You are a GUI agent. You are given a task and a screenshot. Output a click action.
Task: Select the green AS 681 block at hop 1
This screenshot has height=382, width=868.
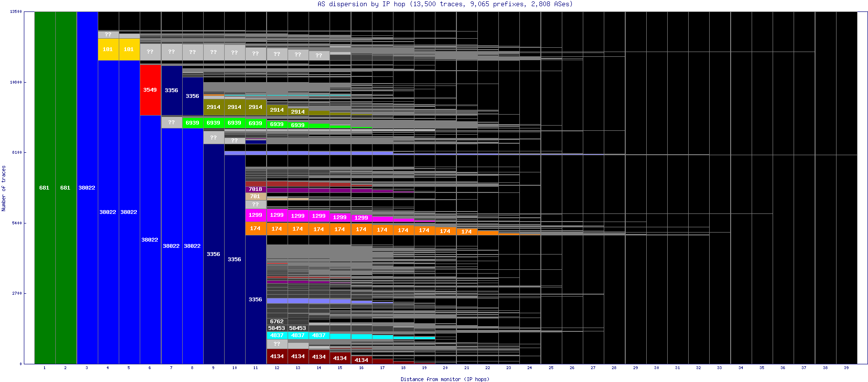(x=45, y=188)
